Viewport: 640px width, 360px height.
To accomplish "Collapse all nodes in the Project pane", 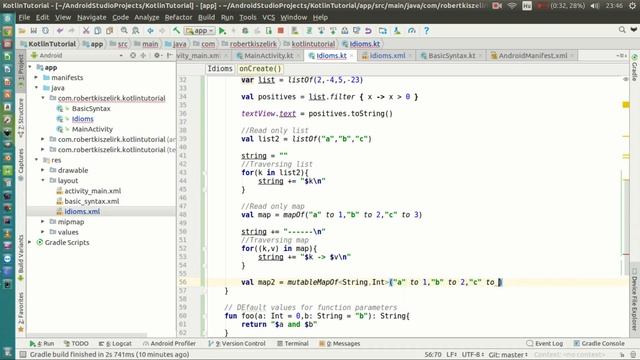I will [x=143, y=55].
